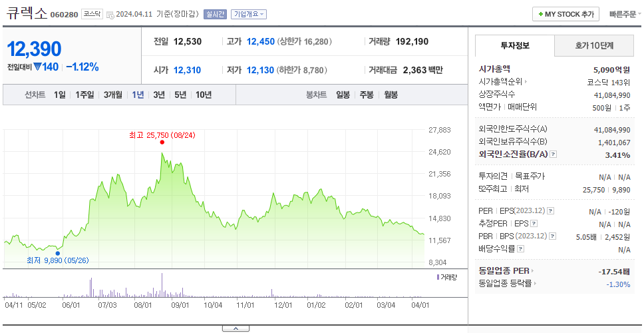Click the 상한가 16,280 text

click(304, 41)
